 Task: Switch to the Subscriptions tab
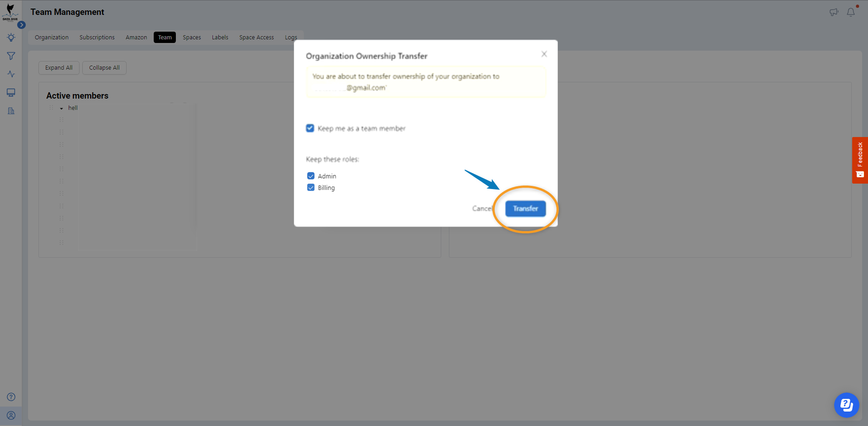(x=97, y=38)
